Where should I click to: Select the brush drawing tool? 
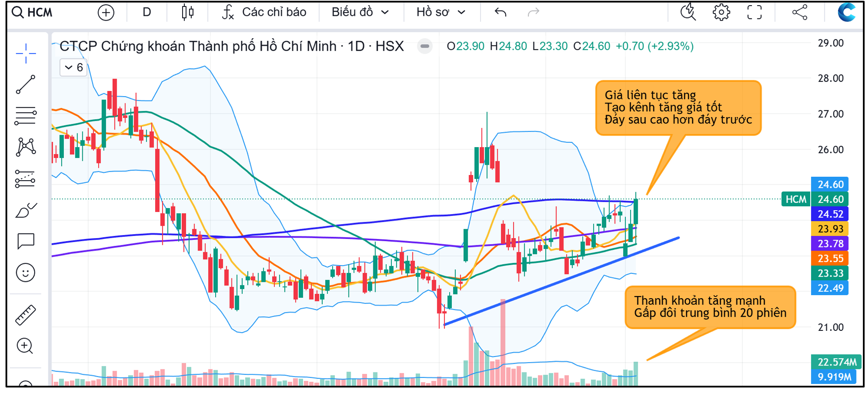tap(26, 210)
